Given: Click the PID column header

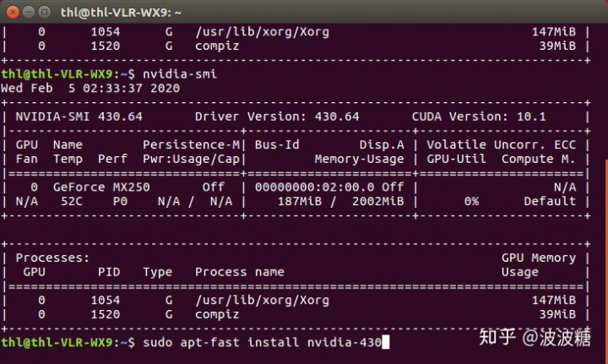Looking at the screenshot, I should pos(109,272).
